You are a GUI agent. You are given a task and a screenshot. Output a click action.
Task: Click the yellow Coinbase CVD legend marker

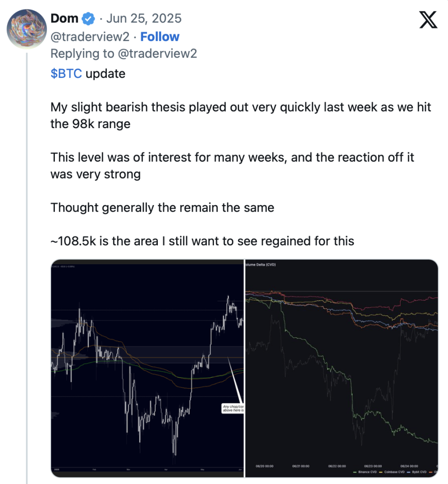click(381, 472)
